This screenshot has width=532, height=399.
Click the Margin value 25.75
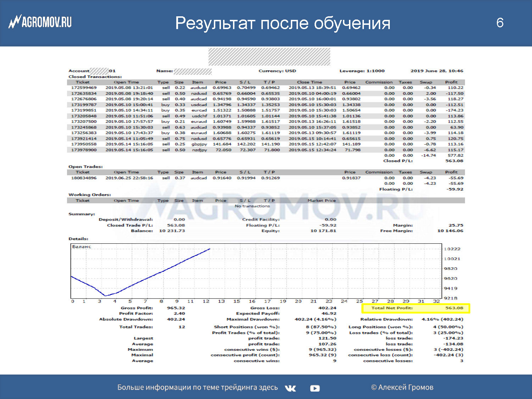tap(456, 226)
